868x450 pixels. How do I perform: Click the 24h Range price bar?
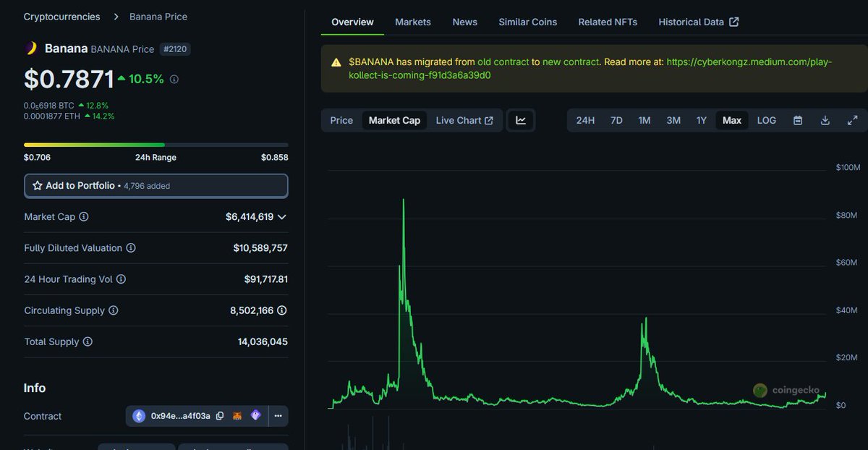156,145
